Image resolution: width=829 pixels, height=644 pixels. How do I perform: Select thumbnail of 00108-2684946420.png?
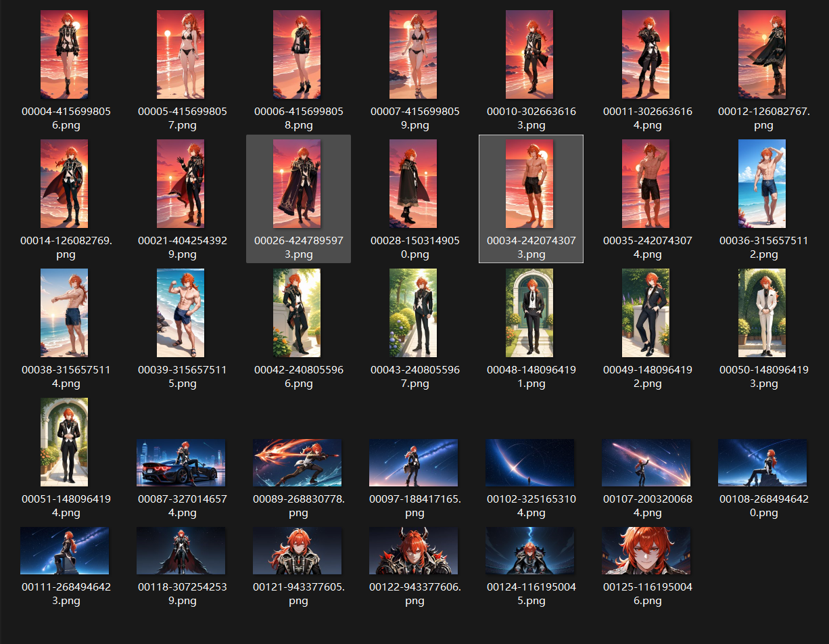(x=762, y=463)
